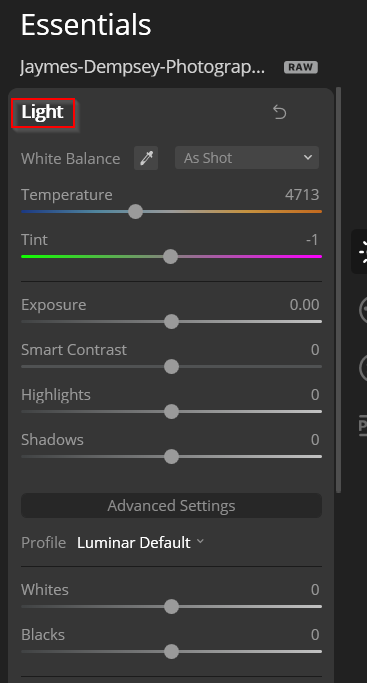Click the Exposure value 0.00
Screen dimensions: 367x683
304,304
